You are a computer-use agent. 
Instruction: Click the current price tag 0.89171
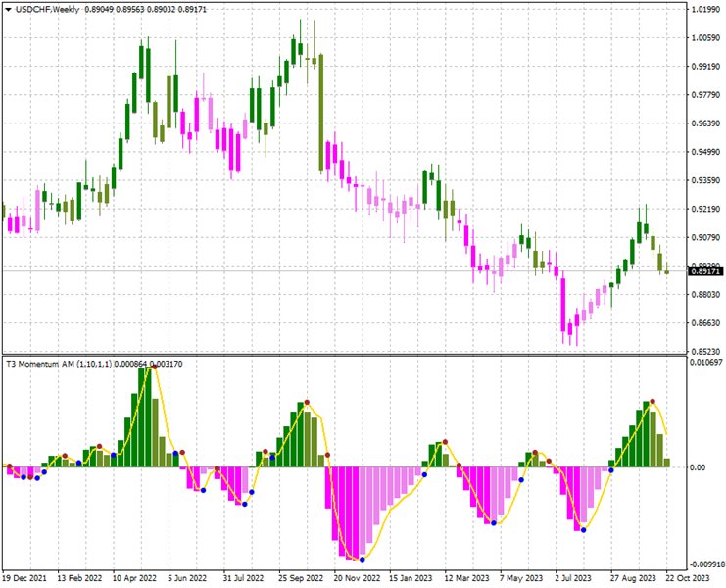click(x=703, y=273)
